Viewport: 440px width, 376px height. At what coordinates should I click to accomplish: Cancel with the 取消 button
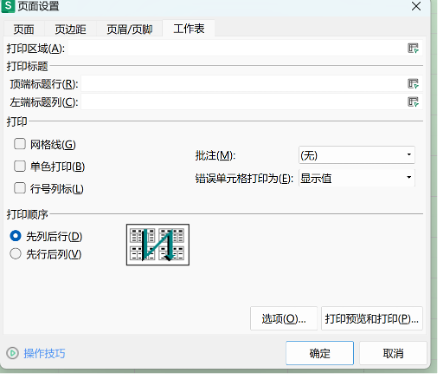point(393,353)
